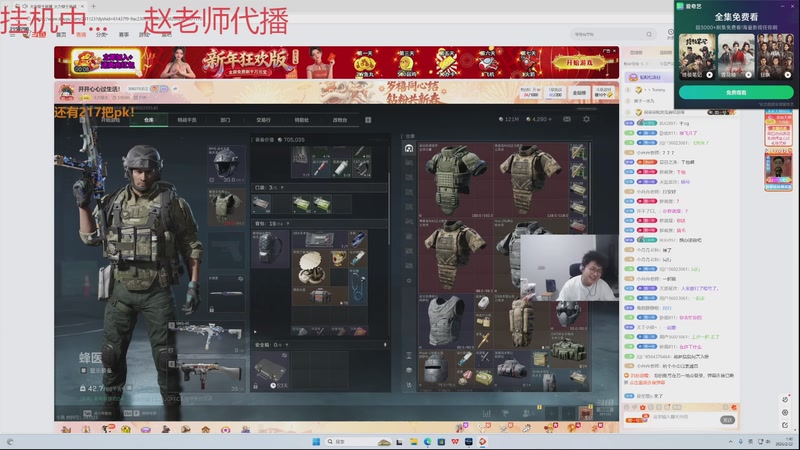Screen dimensions: 800x450
Task: Open the 仓库 warehouse tab
Action: pyautogui.click(x=148, y=120)
